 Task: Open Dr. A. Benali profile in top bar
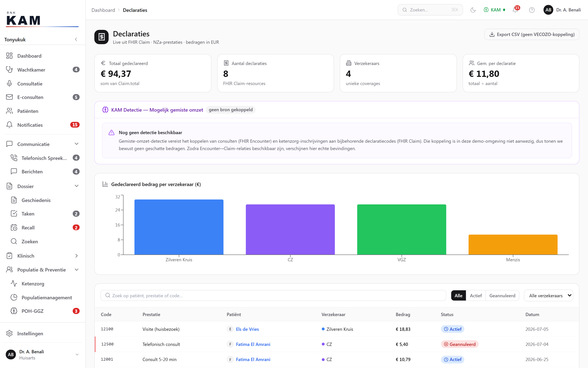[562, 10]
